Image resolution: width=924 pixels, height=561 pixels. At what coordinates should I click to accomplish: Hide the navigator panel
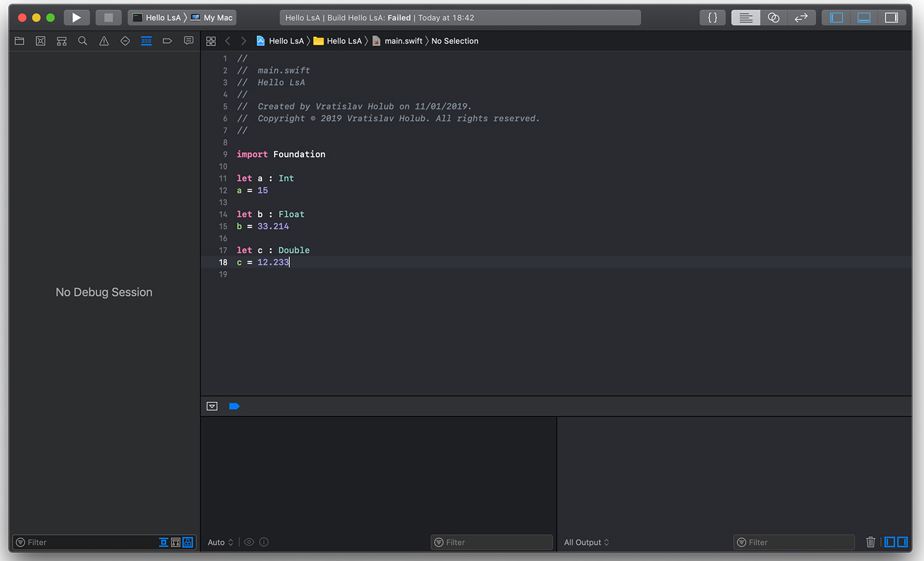(836, 18)
